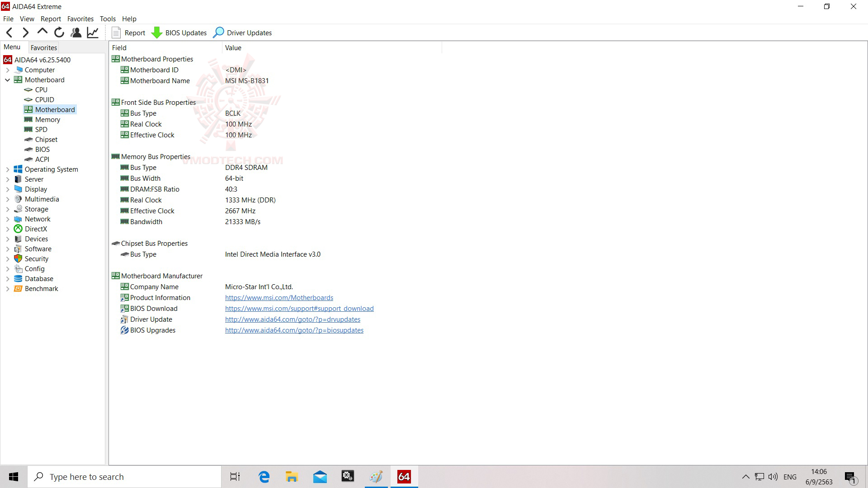Switch to the Favorites tab

point(44,47)
